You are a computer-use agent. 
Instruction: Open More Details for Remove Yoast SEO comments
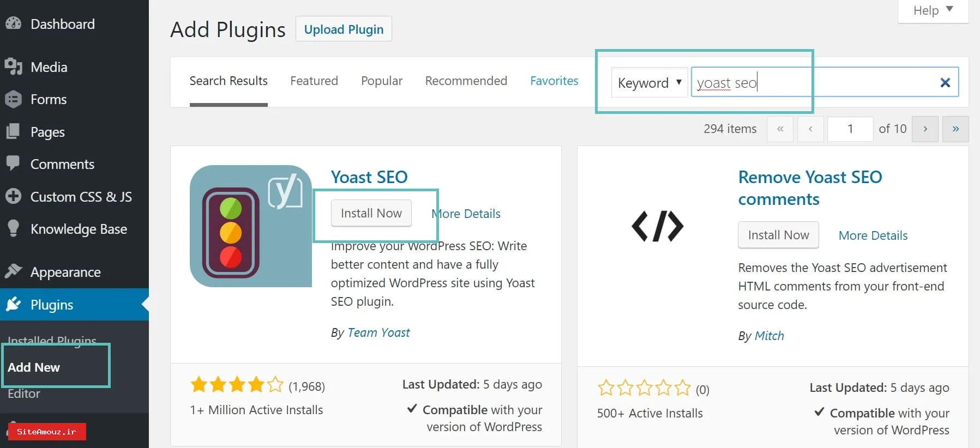tap(873, 235)
